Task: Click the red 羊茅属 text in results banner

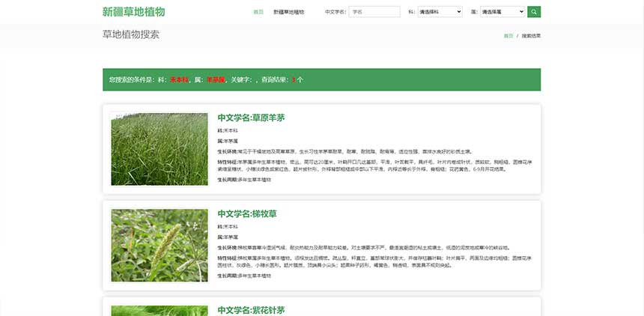Action: point(216,79)
